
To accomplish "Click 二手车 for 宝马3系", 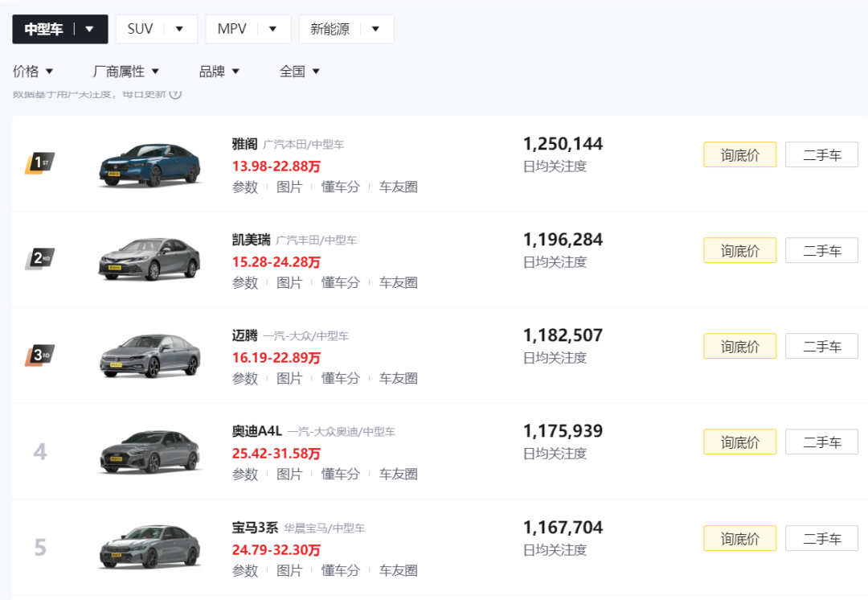I will 822,539.
